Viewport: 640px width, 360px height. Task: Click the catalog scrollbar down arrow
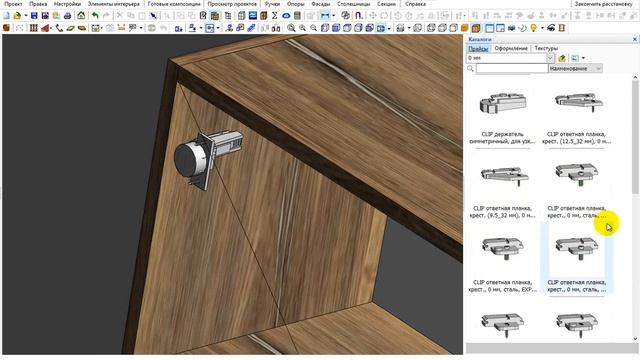[x=635, y=339]
